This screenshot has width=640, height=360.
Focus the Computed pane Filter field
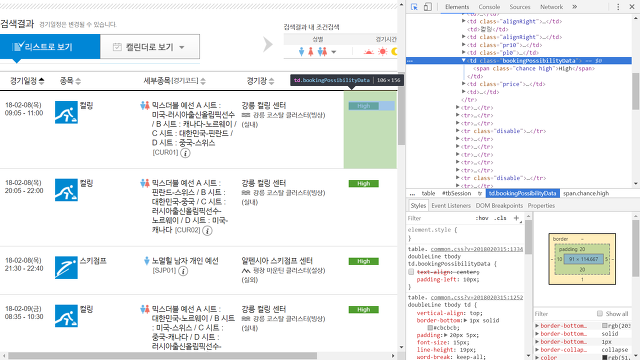pos(564,313)
